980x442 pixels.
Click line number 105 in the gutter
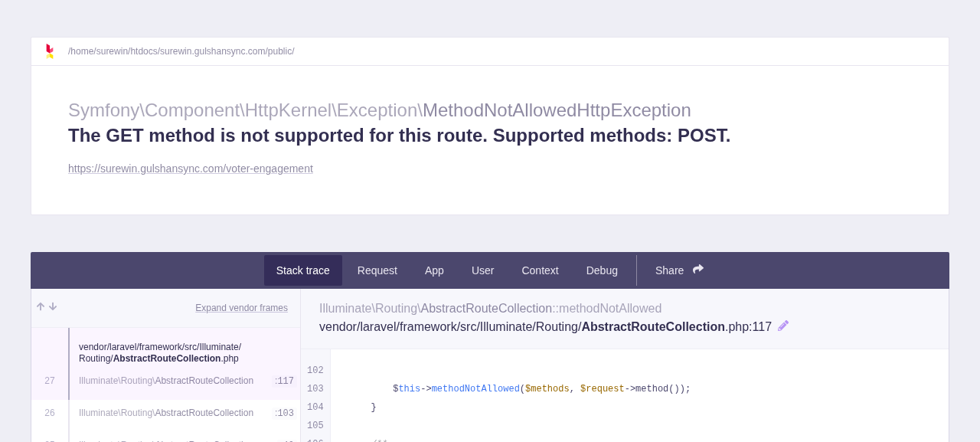click(315, 426)
